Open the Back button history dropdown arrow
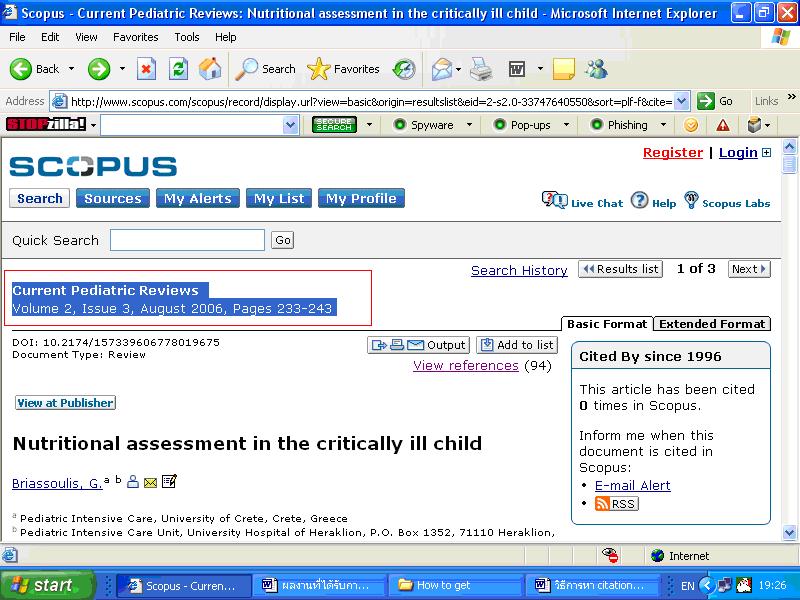The image size is (800, 600). click(71, 69)
